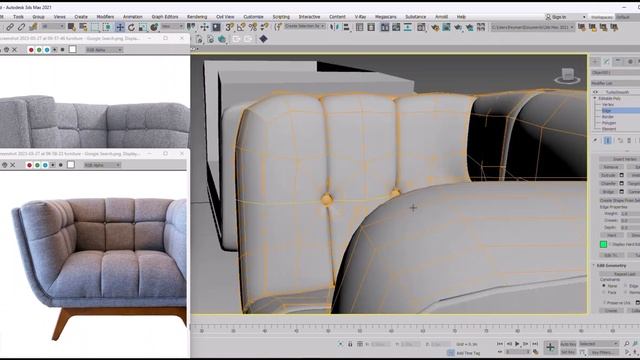Collapse the Editable Poly tree arrow
The height and width of the screenshot is (360, 640).
click(x=595, y=98)
